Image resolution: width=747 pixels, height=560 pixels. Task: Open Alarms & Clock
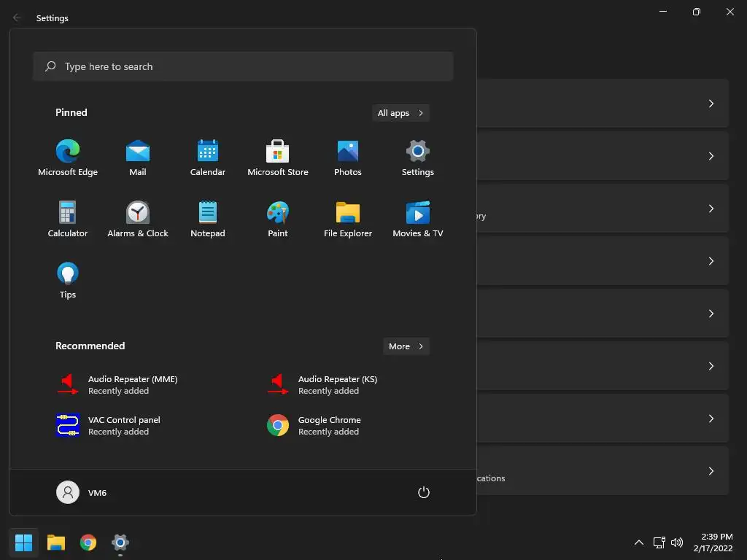138,219
